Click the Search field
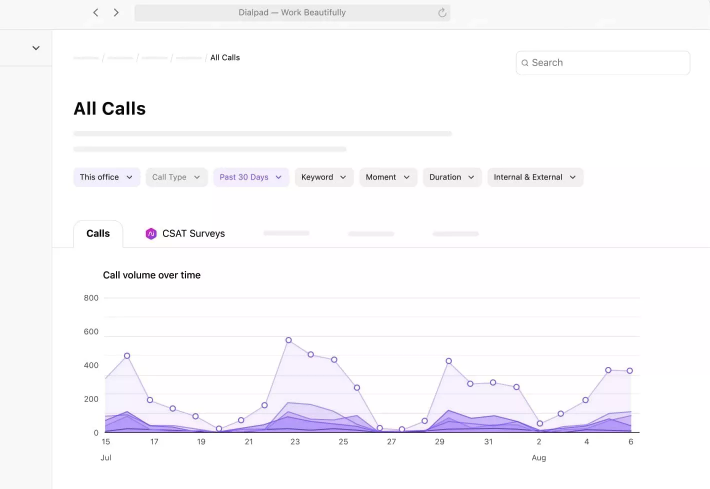Screen dimensions: 710x489 (x=603, y=62)
